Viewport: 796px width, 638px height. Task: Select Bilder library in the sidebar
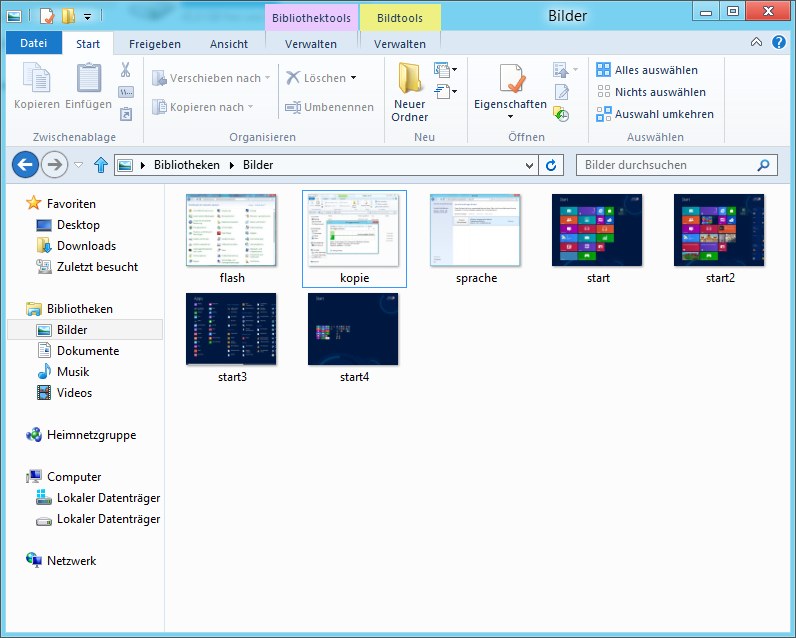[85, 329]
